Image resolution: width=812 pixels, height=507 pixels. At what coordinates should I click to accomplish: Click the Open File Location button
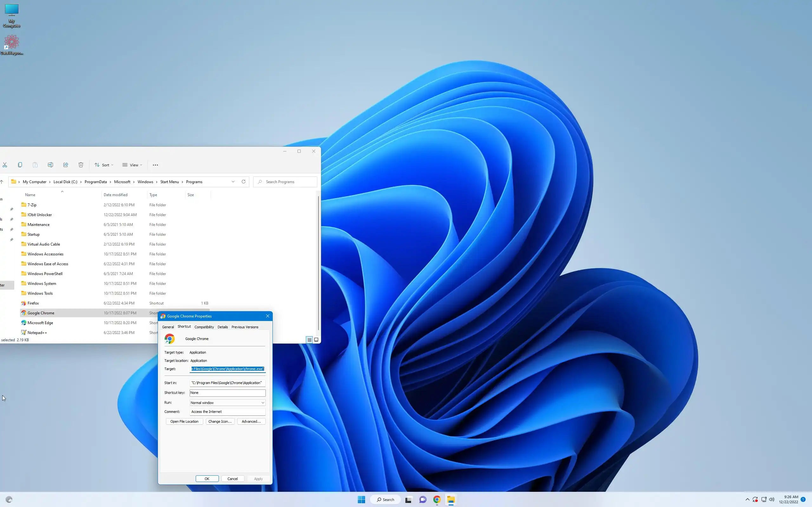pyautogui.click(x=184, y=421)
